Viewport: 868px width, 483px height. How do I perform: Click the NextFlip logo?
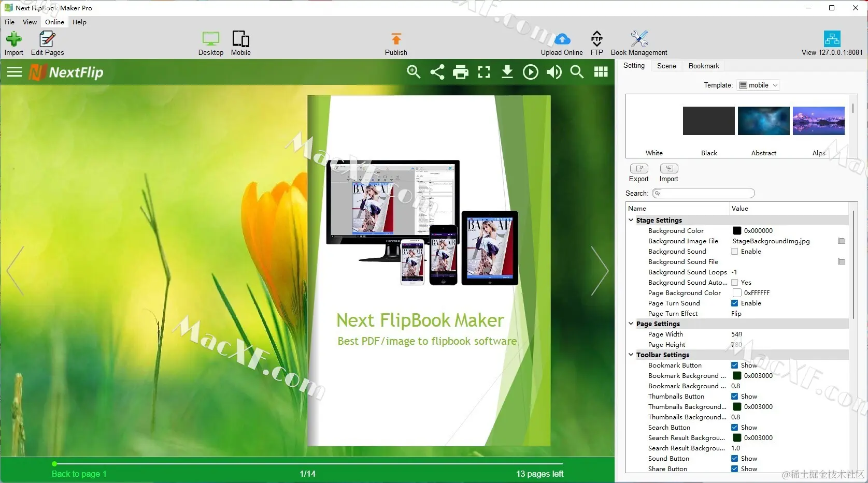pyautogui.click(x=66, y=72)
